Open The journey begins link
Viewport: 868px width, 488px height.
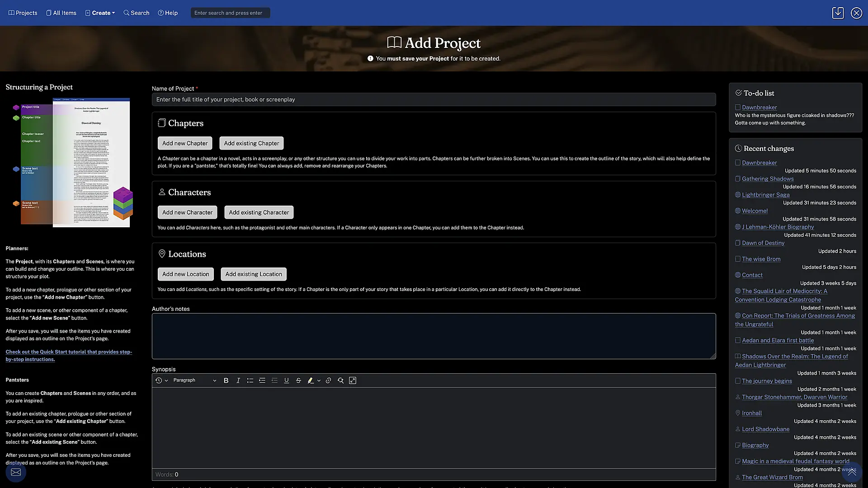pyautogui.click(x=767, y=381)
